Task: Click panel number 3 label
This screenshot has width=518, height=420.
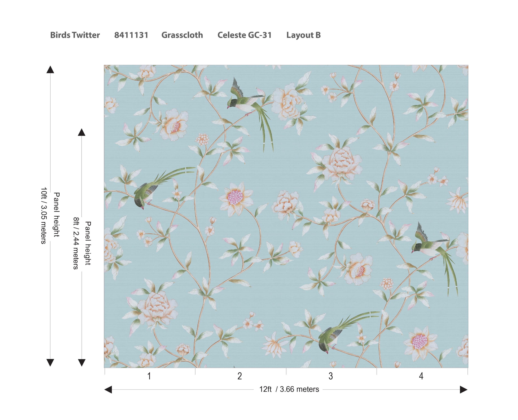Action: (330, 376)
